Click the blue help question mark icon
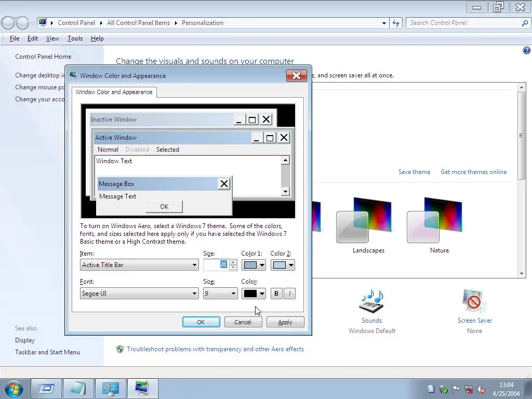The height and width of the screenshot is (399, 532). (526, 50)
